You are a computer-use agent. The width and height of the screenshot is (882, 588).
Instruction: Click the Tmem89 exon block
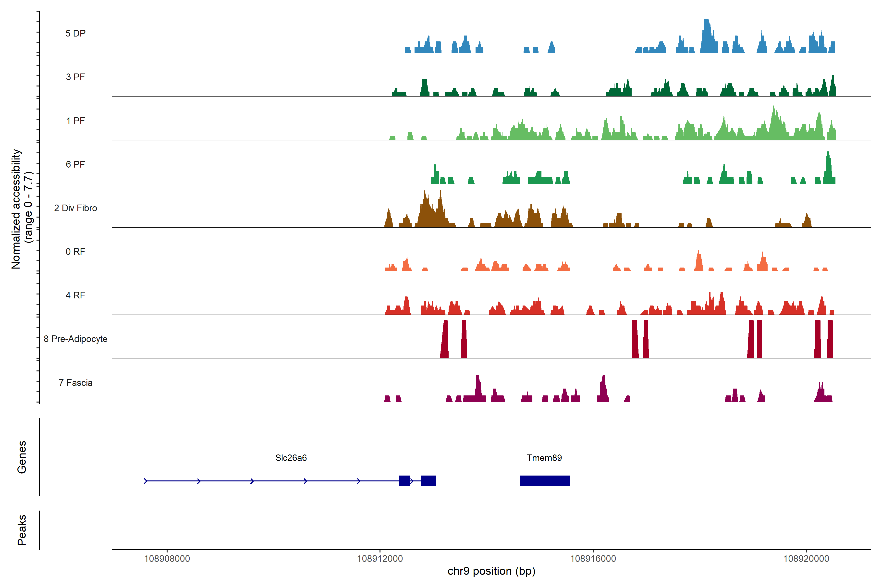point(544,481)
